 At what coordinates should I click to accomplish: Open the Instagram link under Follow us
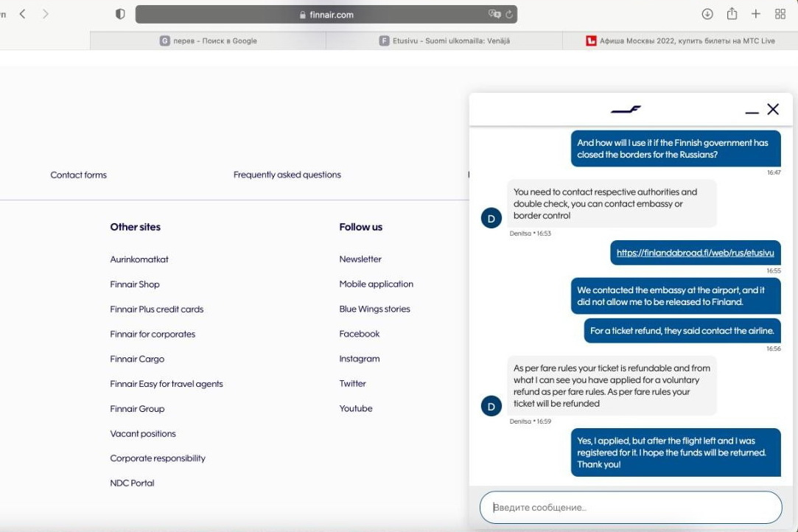(x=360, y=359)
